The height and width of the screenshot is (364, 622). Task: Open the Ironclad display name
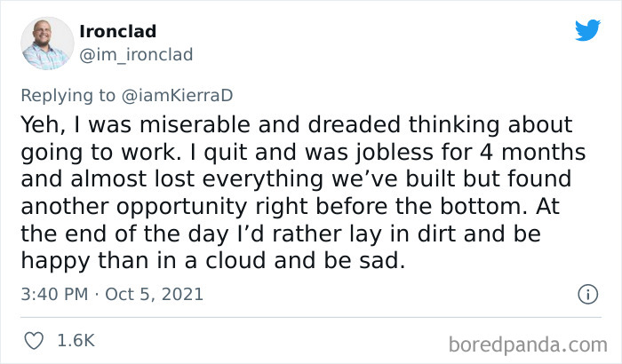coord(117,32)
